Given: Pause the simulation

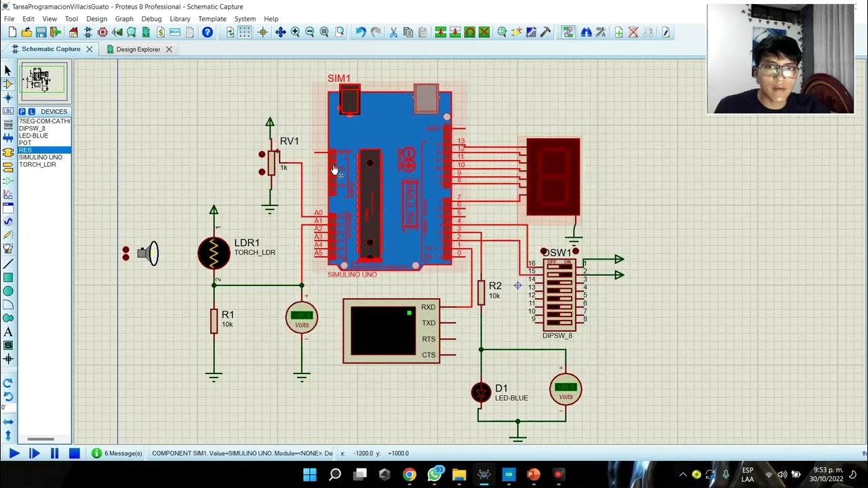Looking at the screenshot, I should click(55, 453).
